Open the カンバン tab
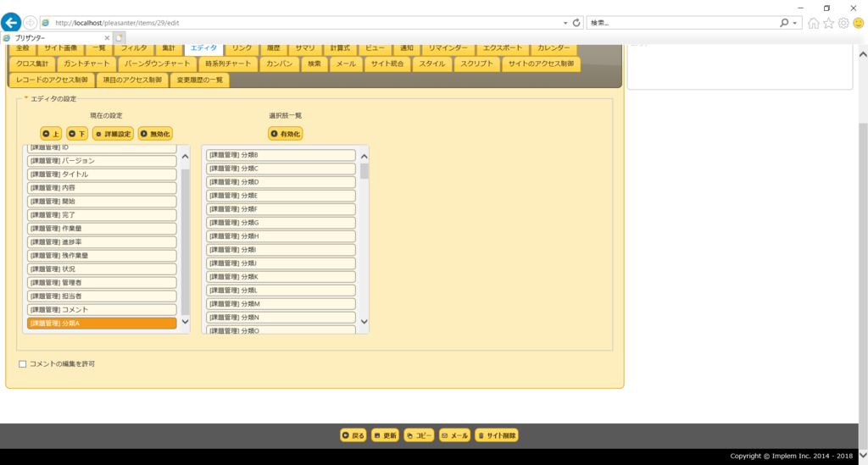The image size is (868, 465). pyautogui.click(x=279, y=64)
